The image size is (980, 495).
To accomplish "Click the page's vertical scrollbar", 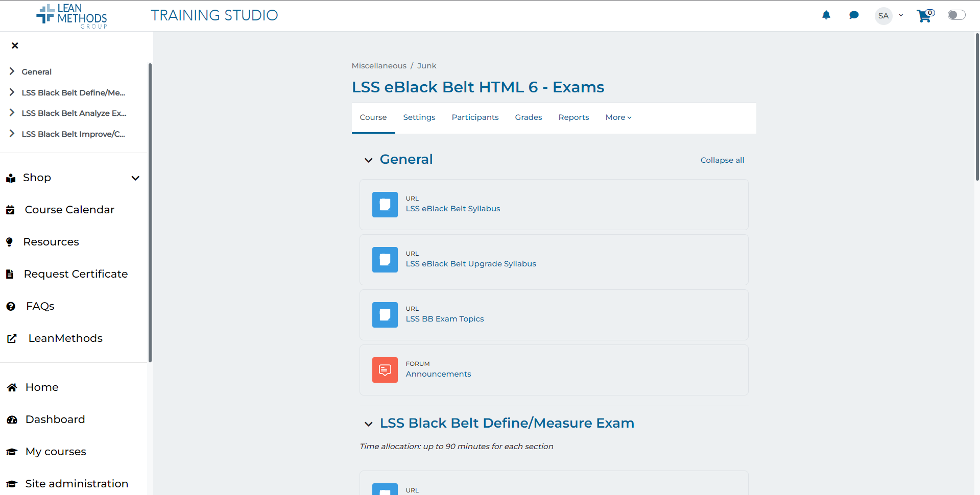I will click(x=976, y=107).
